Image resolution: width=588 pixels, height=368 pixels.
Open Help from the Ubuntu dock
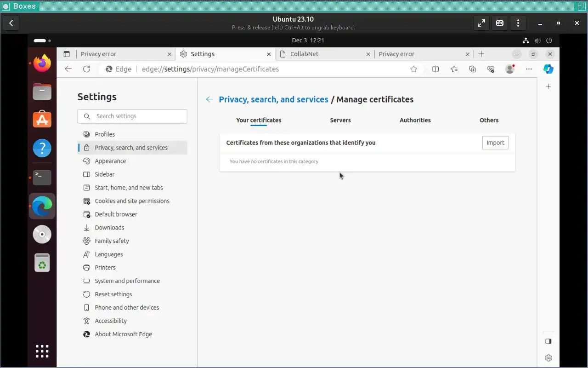coord(42,148)
